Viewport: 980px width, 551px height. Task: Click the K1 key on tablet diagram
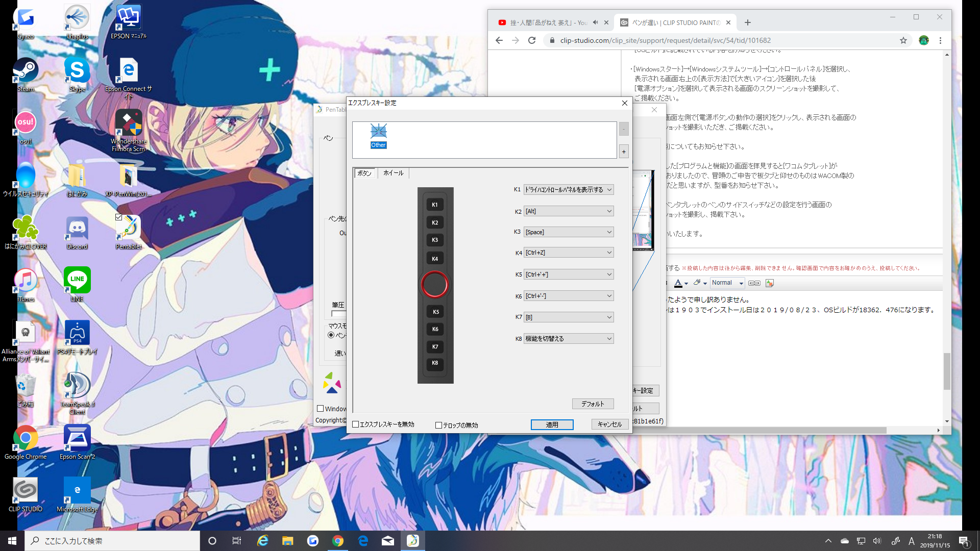[435, 205]
